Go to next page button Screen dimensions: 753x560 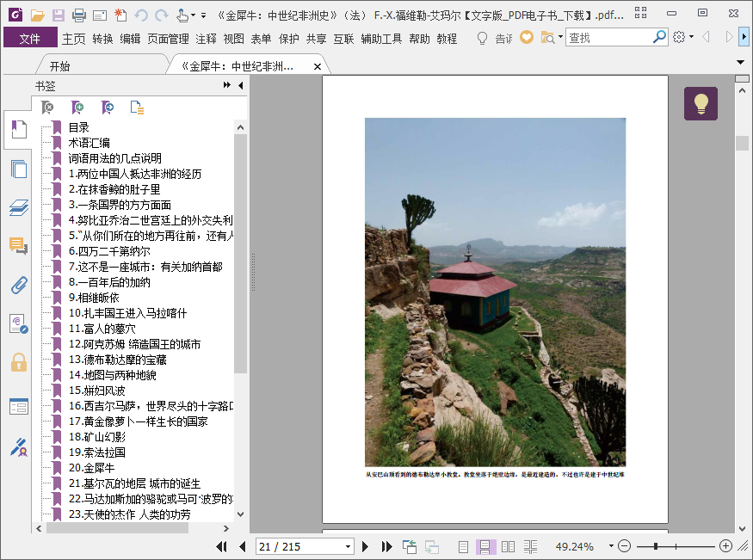click(365, 546)
